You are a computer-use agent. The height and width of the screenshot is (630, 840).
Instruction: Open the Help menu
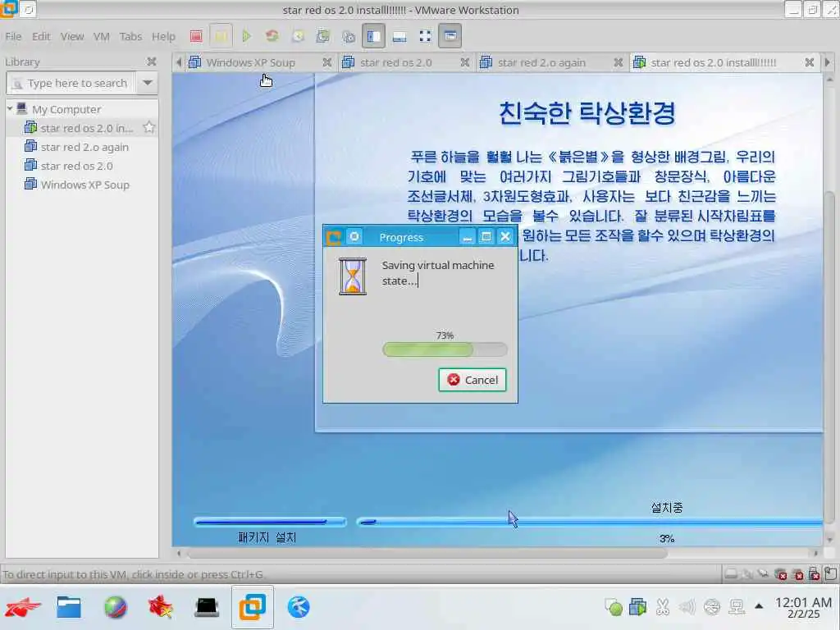click(x=163, y=36)
